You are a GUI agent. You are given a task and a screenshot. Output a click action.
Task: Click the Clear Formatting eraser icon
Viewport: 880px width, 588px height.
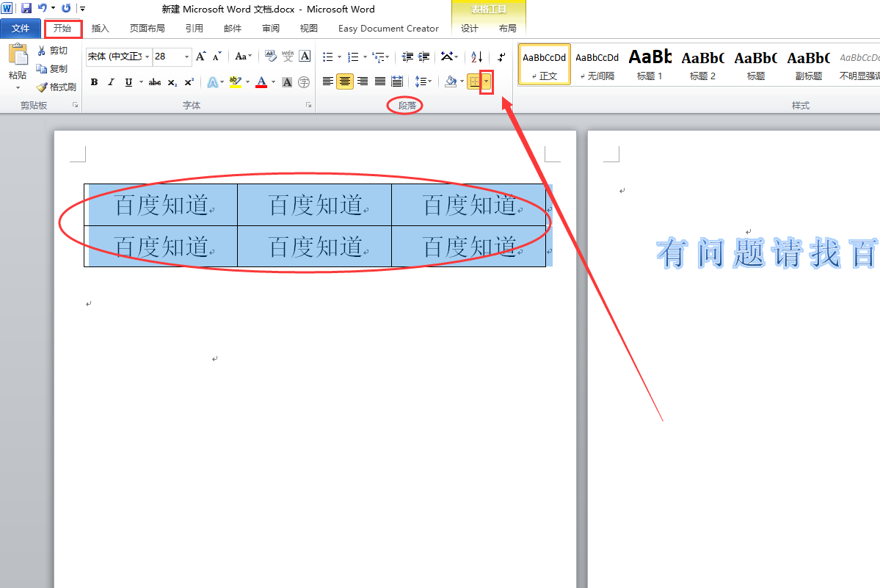[271, 56]
